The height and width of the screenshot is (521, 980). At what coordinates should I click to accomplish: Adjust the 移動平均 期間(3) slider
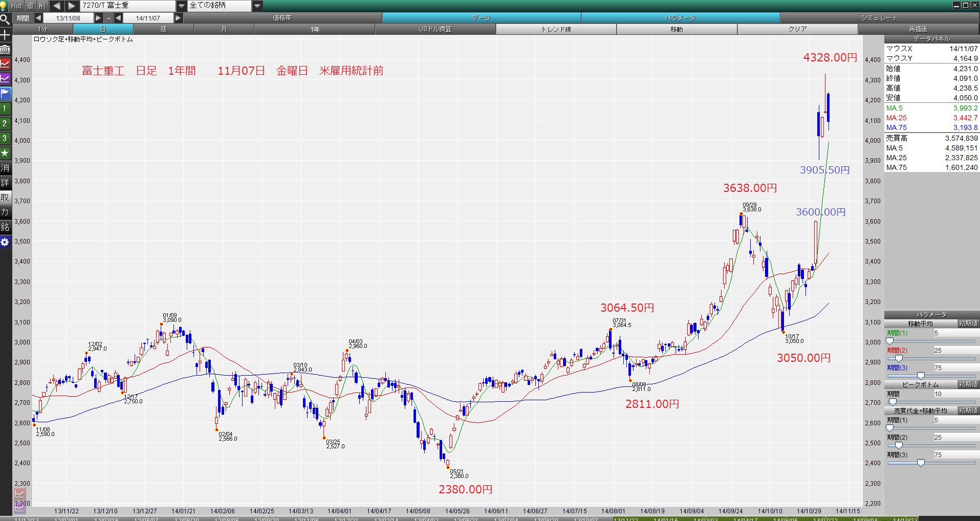click(x=921, y=376)
